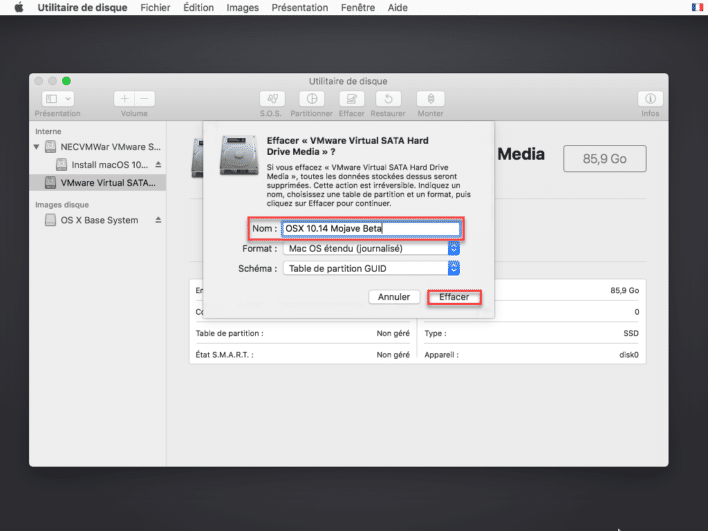Viewport: 708px width, 531px height.
Task: Click the add volume plus button
Action: pos(124,98)
